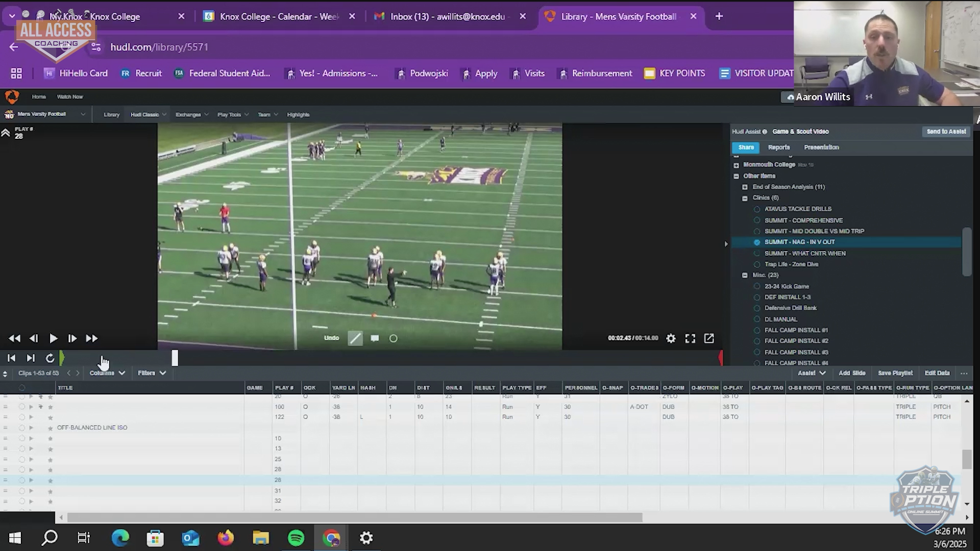The width and height of the screenshot is (980, 551).
Task: Collapse the right library panel arrow
Action: click(726, 244)
